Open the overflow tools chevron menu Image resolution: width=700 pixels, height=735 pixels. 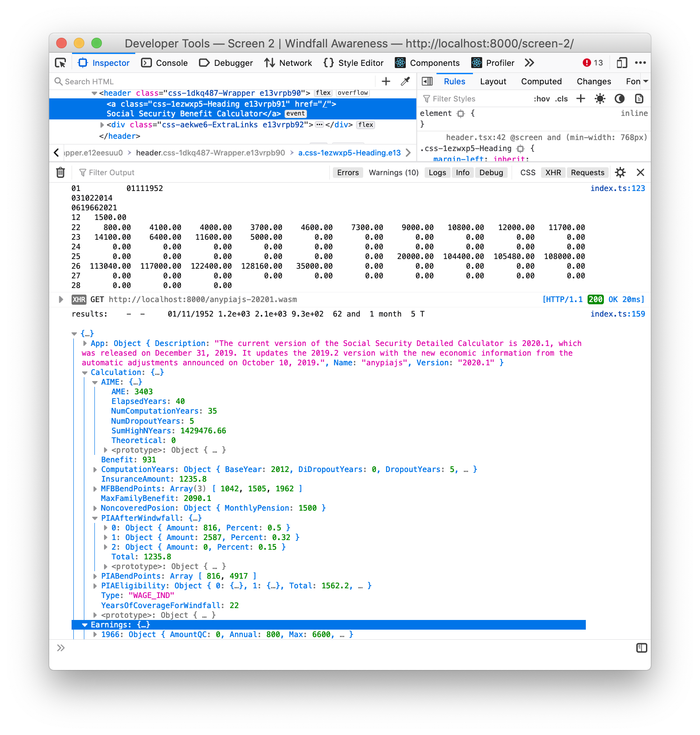[529, 63]
